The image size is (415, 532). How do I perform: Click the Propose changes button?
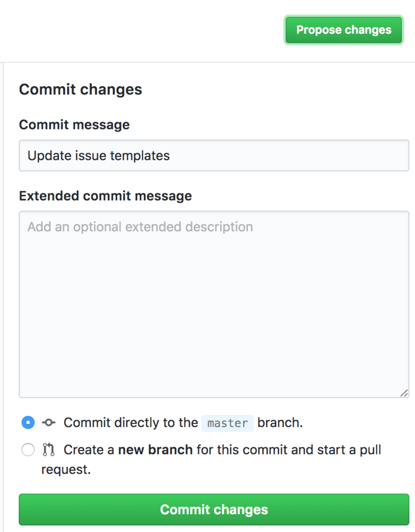[x=343, y=30]
